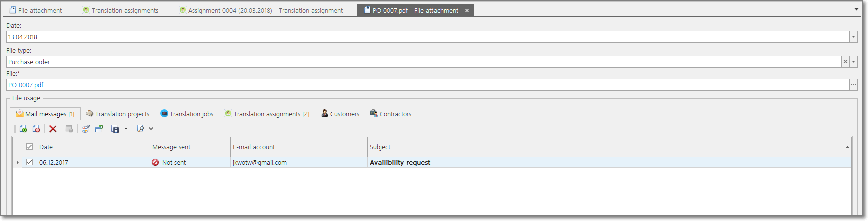Open the Translation jobs tab
The width and height of the screenshot is (868, 221).
(x=187, y=114)
